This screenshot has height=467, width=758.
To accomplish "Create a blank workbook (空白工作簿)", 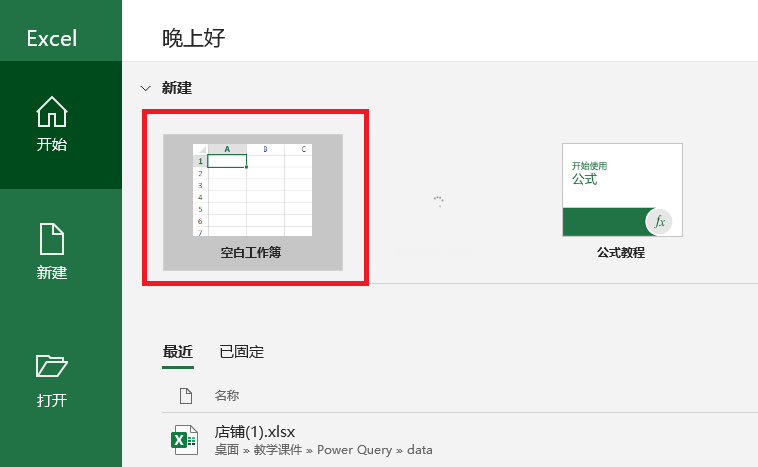I will point(253,202).
